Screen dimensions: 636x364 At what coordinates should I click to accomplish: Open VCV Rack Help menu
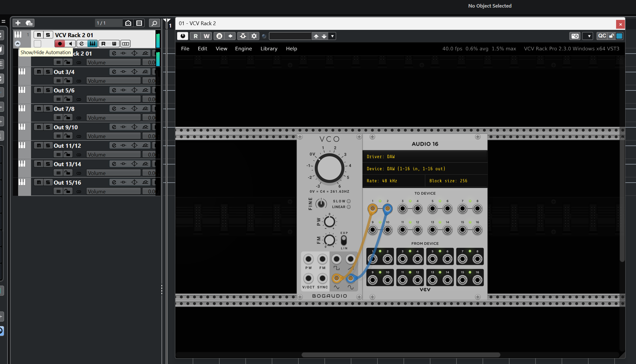point(291,49)
